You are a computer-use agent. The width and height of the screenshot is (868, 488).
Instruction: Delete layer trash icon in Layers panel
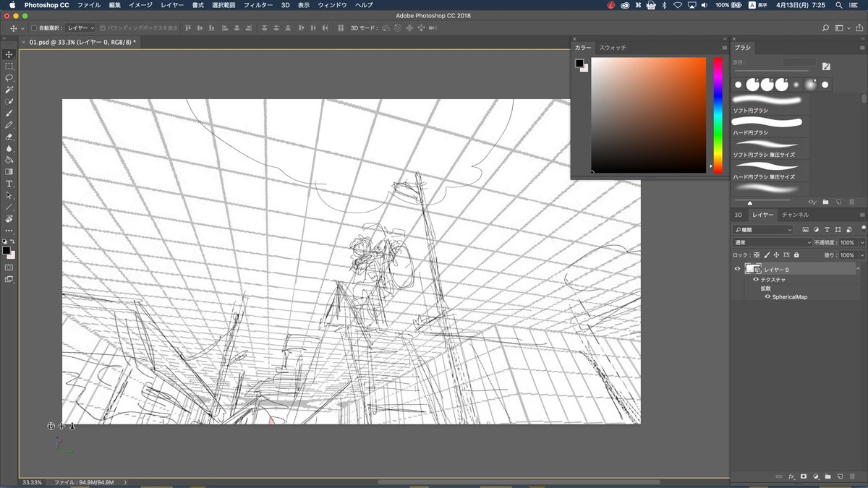click(x=851, y=476)
